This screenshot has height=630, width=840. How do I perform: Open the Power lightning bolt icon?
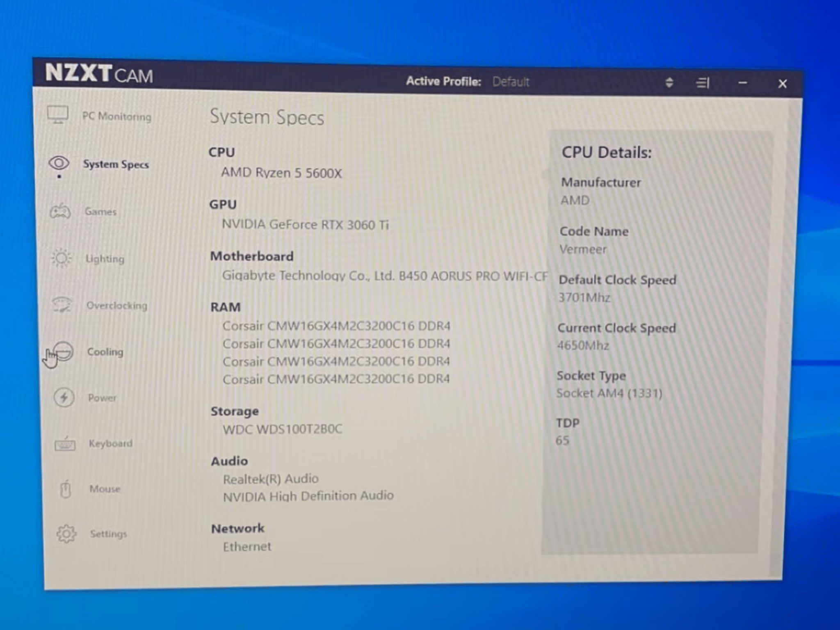(64, 397)
